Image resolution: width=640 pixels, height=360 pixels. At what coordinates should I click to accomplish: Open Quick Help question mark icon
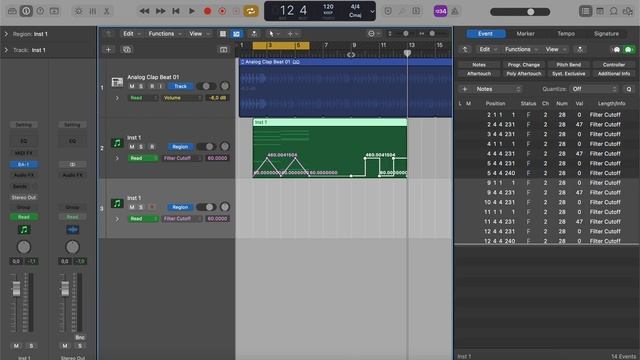(x=40, y=11)
